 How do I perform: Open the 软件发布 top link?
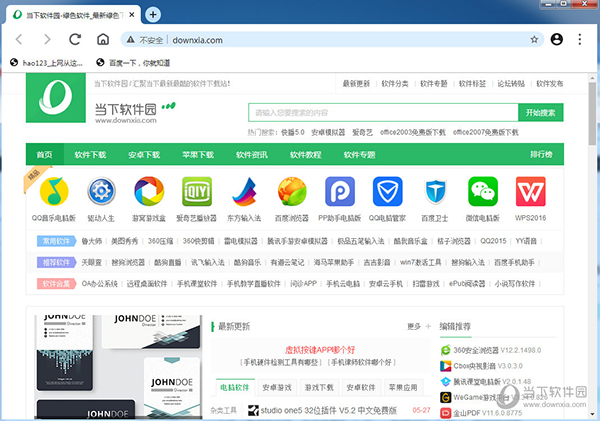(x=549, y=84)
